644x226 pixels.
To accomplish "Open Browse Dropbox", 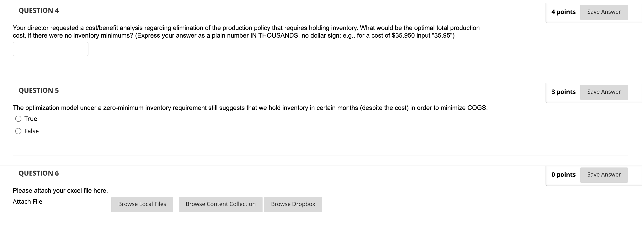I will click(x=293, y=204).
